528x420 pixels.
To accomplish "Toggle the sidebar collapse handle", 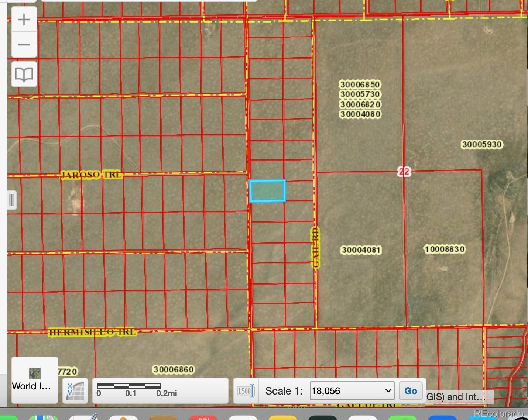I will point(11,200).
